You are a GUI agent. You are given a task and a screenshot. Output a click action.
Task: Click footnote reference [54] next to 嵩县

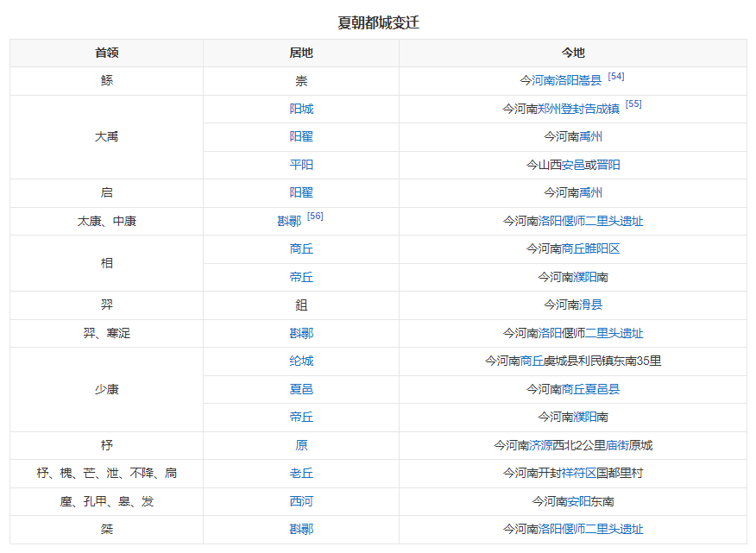pos(617,77)
